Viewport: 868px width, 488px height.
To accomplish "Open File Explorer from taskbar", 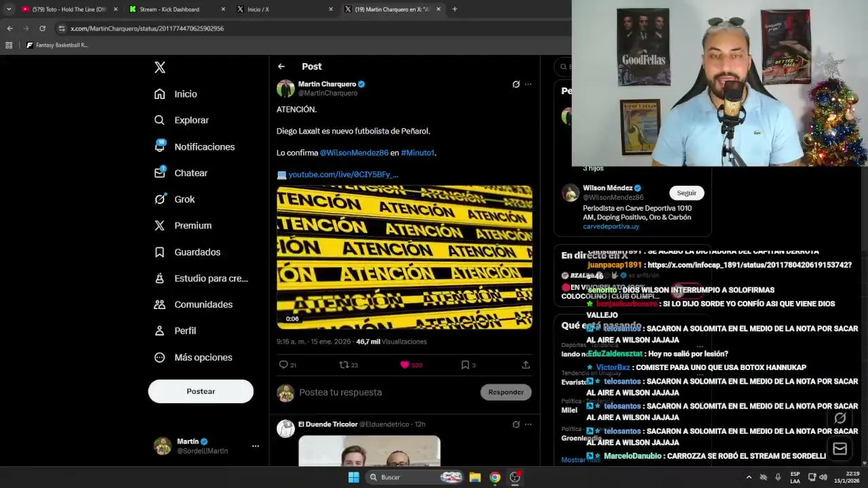I will 475,477.
